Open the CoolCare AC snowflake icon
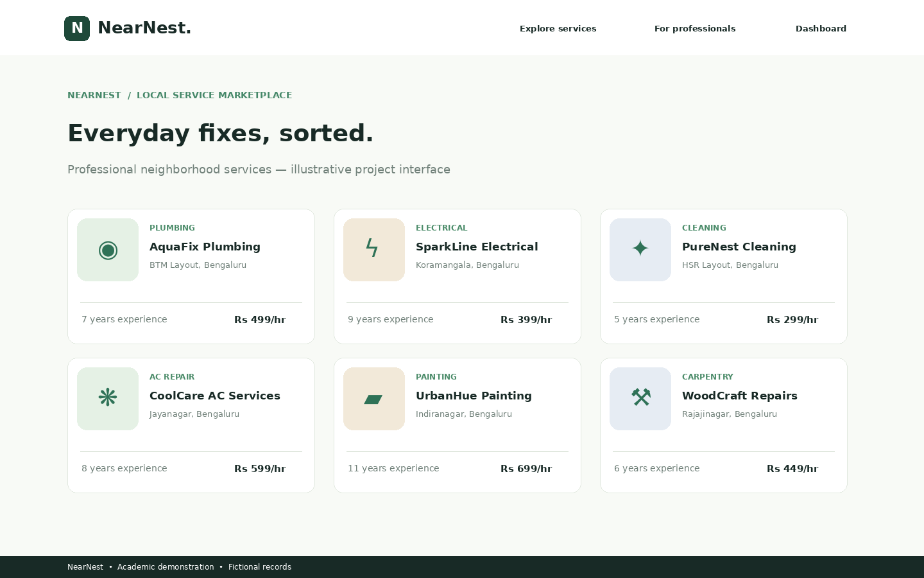924x578 pixels. (108, 399)
